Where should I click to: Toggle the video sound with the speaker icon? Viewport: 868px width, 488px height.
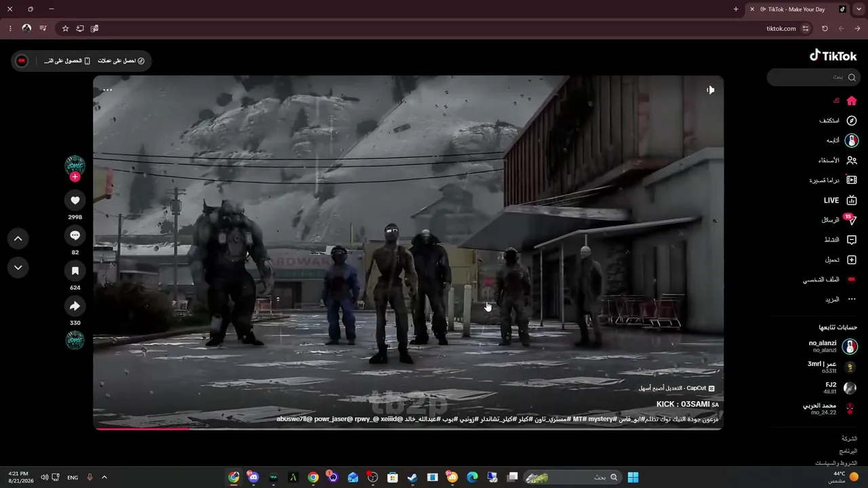click(x=710, y=89)
